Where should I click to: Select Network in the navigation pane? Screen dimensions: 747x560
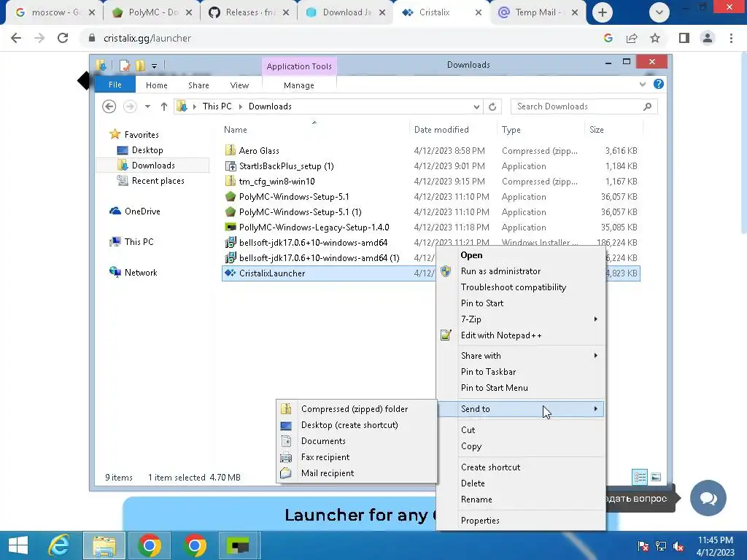coord(141,273)
